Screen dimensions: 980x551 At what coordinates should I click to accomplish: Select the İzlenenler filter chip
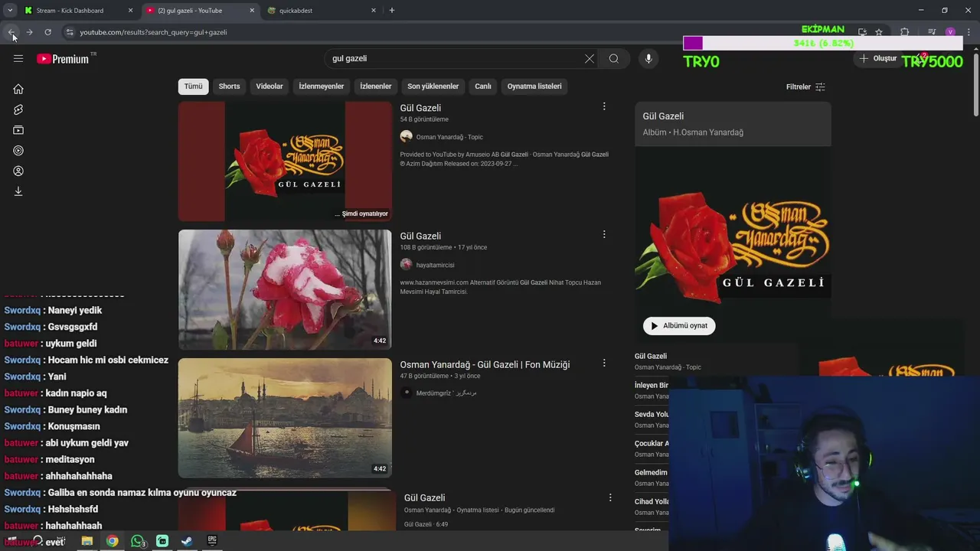pos(376,86)
